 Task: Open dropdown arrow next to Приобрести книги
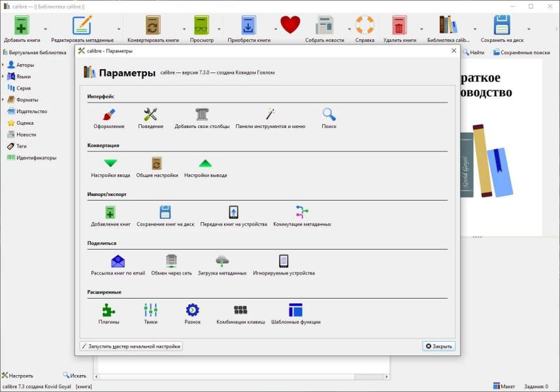(x=276, y=29)
